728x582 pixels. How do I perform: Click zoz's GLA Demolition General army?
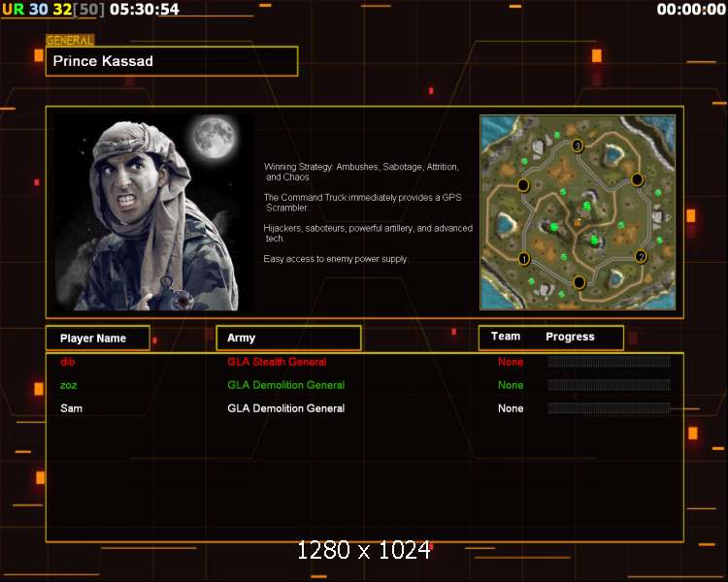286,385
